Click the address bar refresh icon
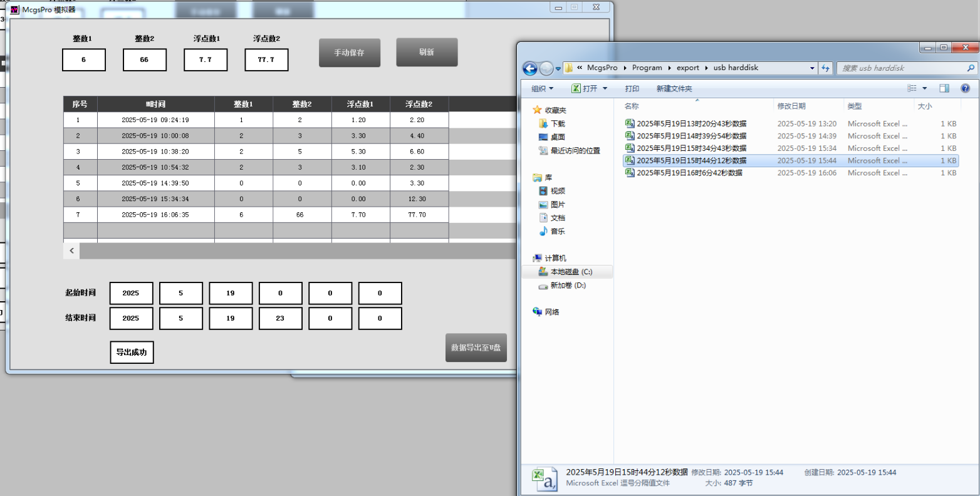The image size is (980, 496). coord(826,68)
